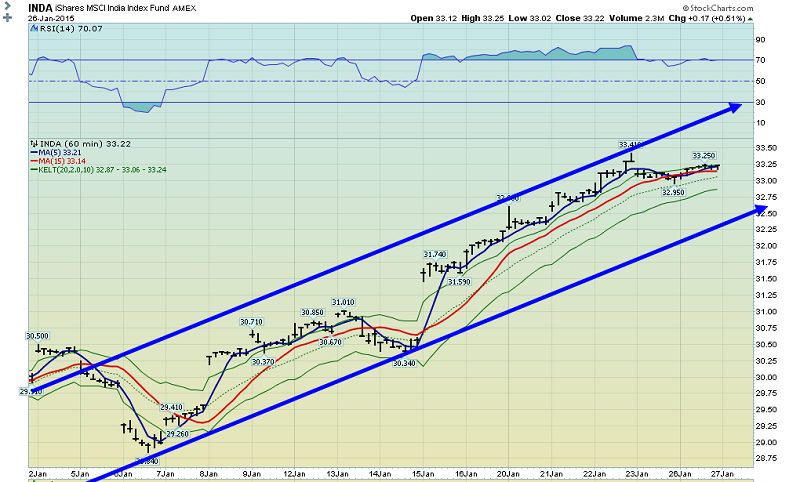Click the Open 33.12 value
Screen dimensions: 800x482
tap(434, 18)
